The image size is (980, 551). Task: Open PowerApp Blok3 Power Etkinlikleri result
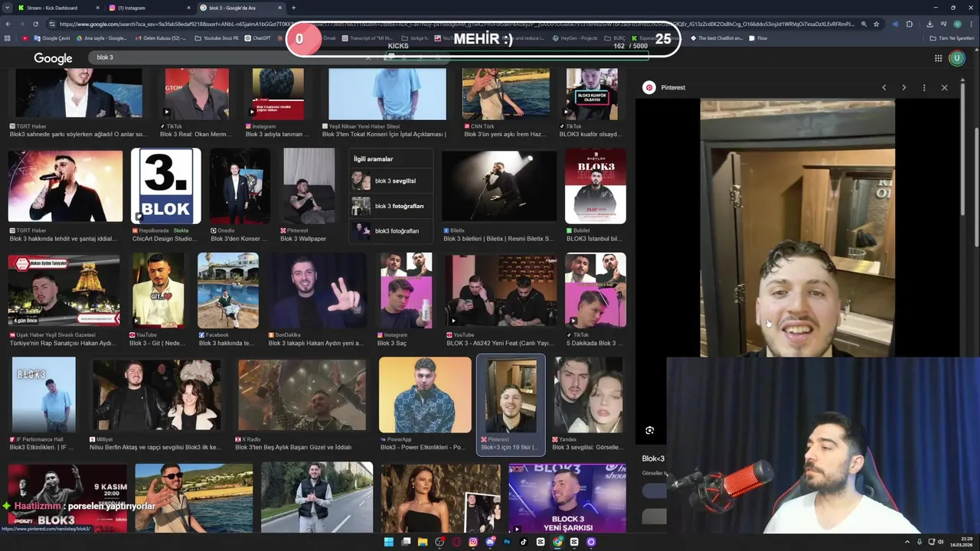[x=425, y=395]
